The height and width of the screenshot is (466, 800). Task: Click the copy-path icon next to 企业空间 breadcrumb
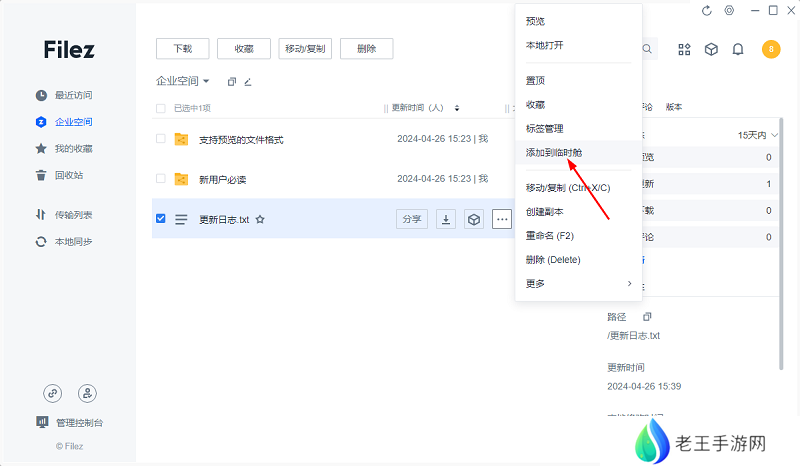tap(232, 82)
